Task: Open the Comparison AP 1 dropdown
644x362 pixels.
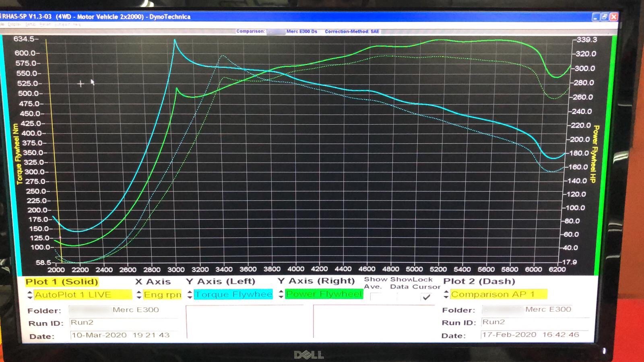Action: [x=499, y=294]
